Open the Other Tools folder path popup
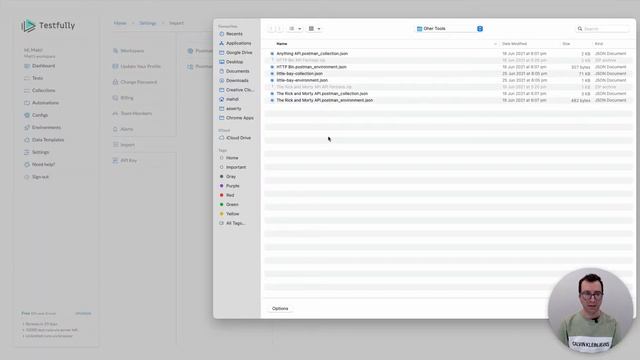This screenshot has width=640, height=360. (450, 29)
